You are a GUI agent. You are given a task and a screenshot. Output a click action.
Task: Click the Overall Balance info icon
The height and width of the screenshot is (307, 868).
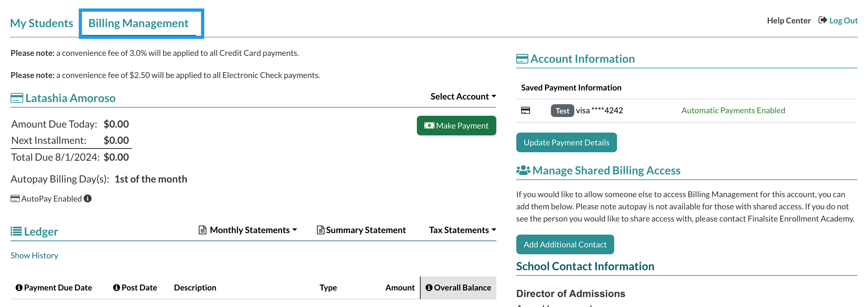[429, 287]
